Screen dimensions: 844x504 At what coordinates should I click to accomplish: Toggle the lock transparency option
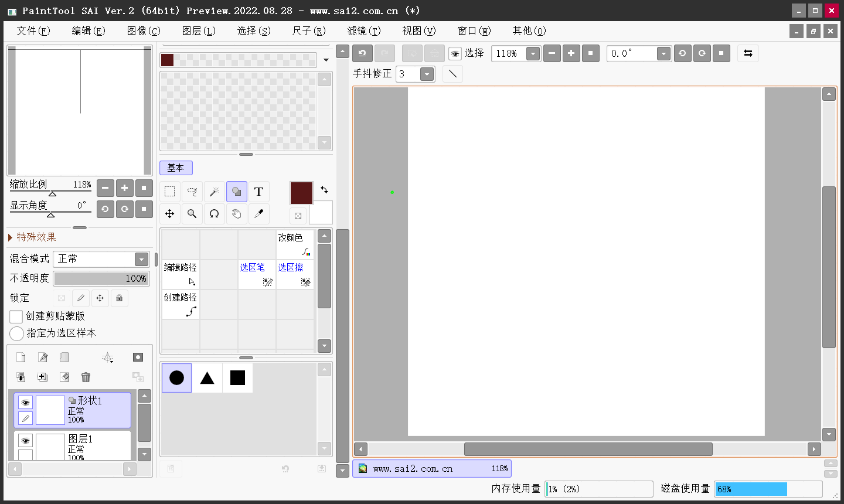click(62, 298)
